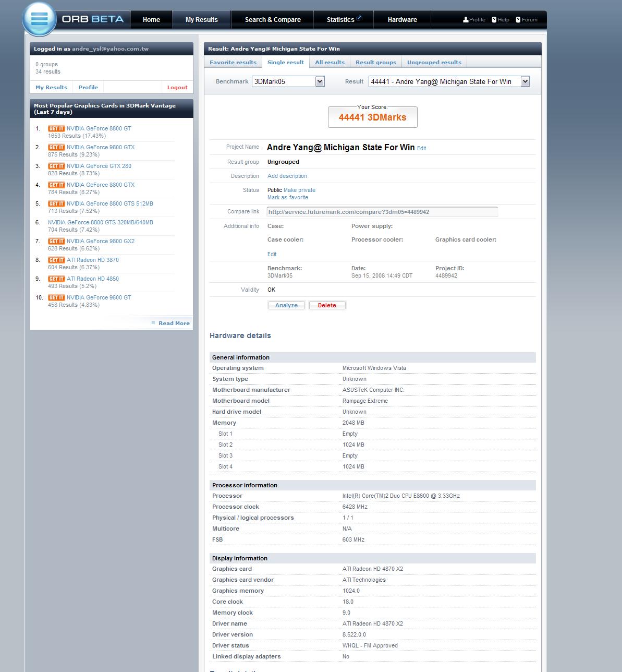Click the 44441 3DMarks score box

click(x=372, y=117)
